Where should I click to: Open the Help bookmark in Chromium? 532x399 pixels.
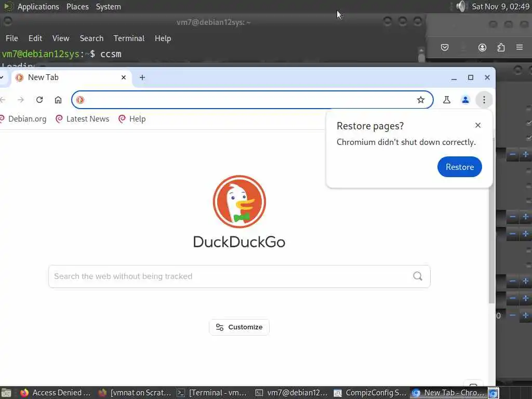pos(132,119)
